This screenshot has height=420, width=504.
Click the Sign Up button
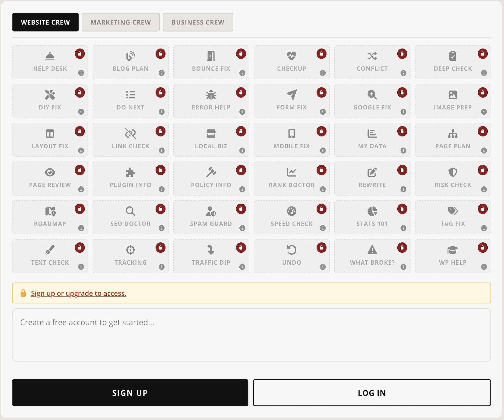coord(130,393)
